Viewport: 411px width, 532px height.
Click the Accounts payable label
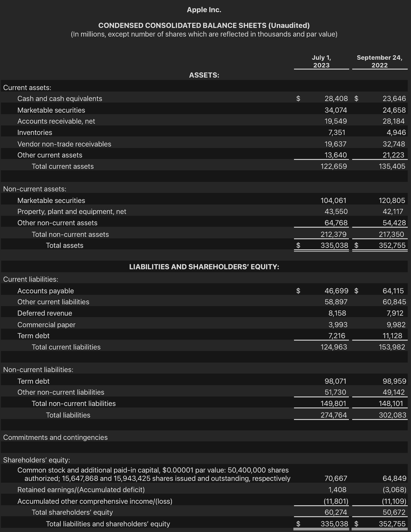pos(46,291)
